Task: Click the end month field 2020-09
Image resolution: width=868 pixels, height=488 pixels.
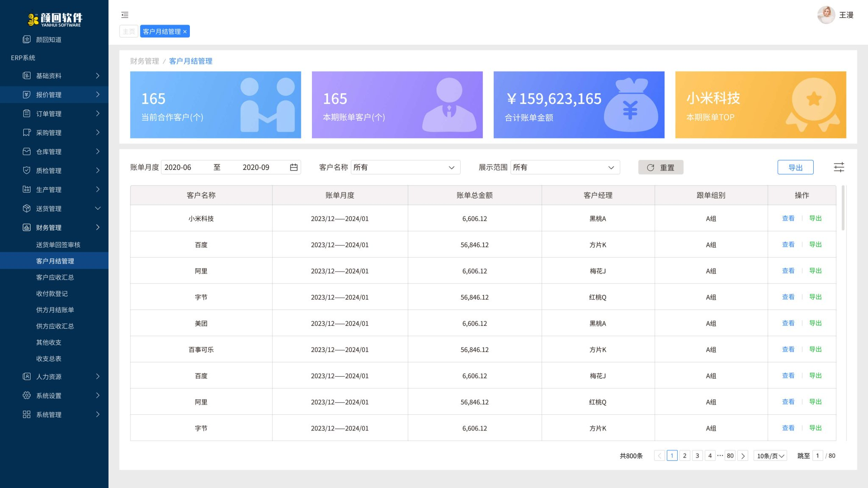Action: coord(256,167)
